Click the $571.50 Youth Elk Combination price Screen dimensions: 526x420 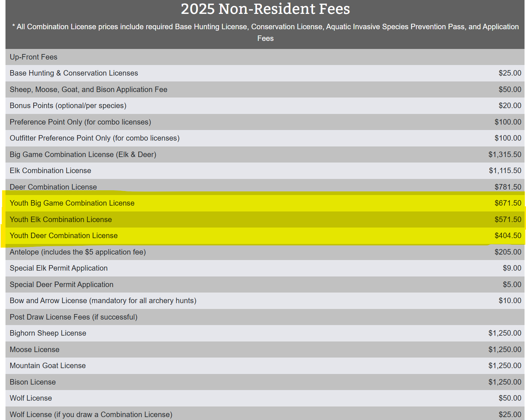[x=508, y=219]
